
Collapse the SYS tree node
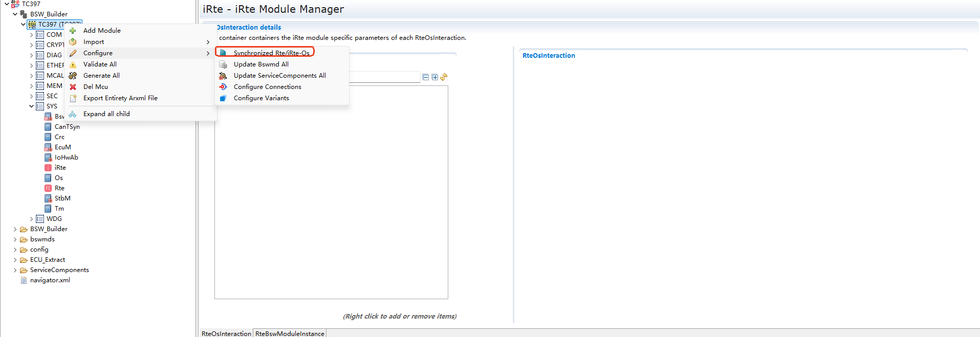point(31,106)
